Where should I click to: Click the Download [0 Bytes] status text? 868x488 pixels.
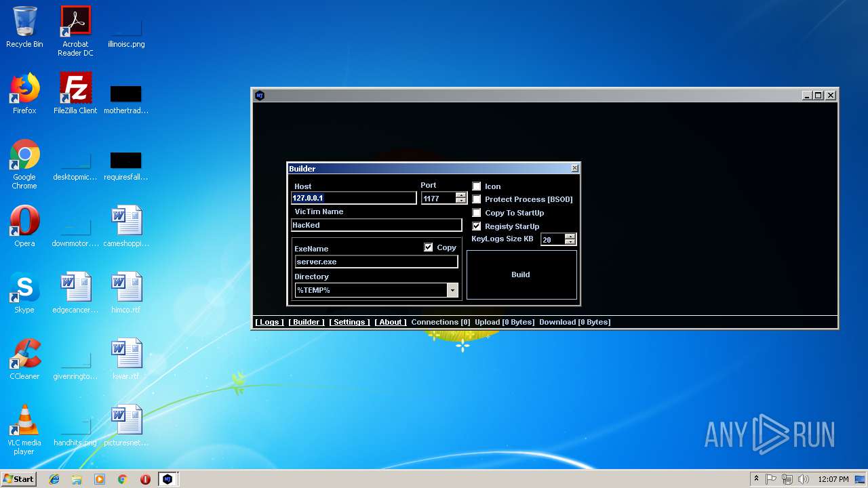pos(575,322)
